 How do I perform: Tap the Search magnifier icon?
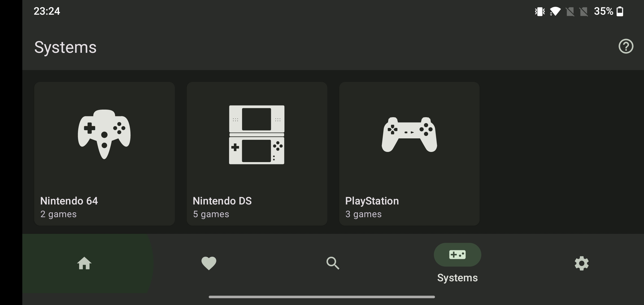pyautogui.click(x=333, y=263)
